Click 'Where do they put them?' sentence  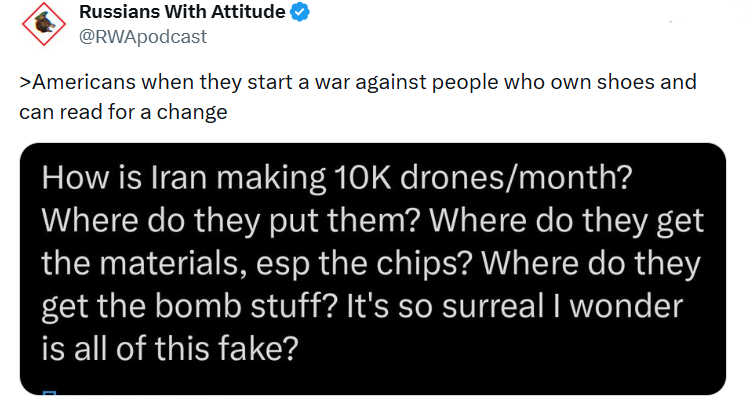click(231, 221)
